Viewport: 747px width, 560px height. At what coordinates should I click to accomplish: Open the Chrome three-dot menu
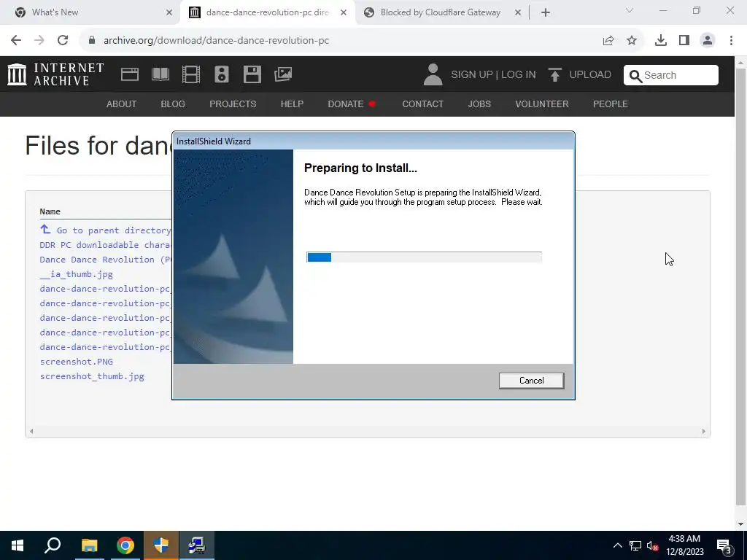point(731,41)
